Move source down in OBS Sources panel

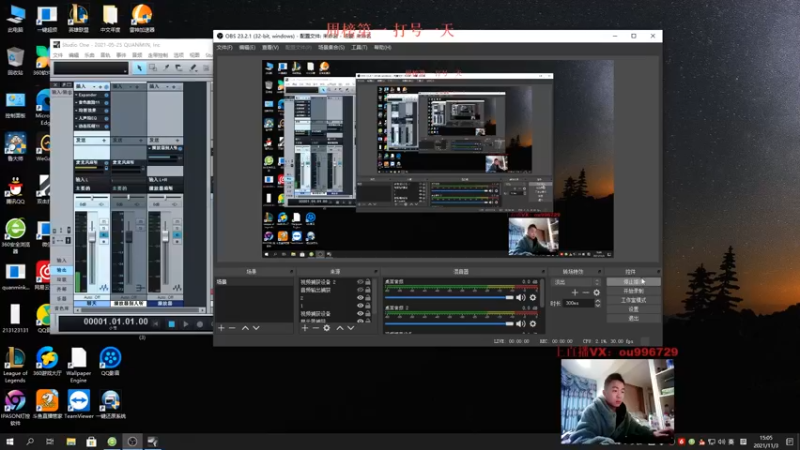[x=351, y=328]
